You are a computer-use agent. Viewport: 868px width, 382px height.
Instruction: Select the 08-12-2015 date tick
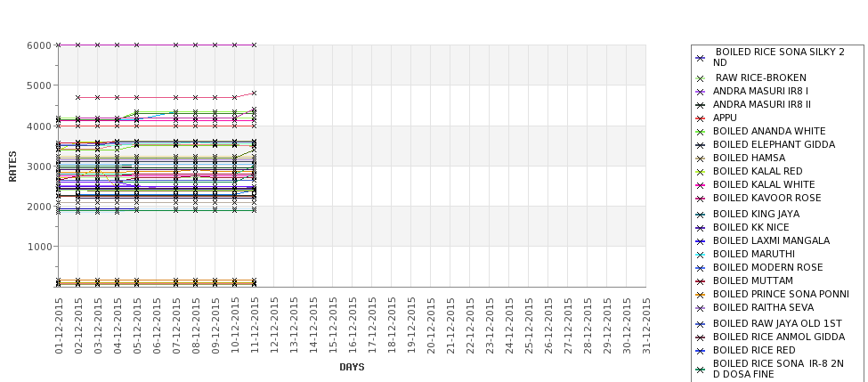(x=195, y=326)
